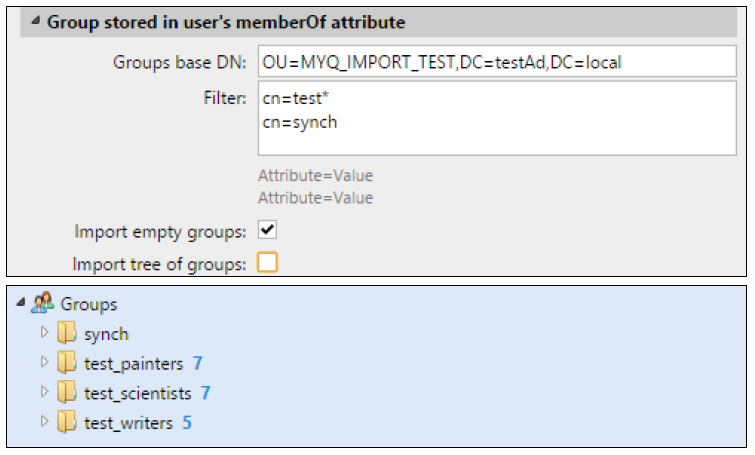The width and height of the screenshot is (755, 455).
Task: Select the test_scientists group label
Action: pos(137,393)
